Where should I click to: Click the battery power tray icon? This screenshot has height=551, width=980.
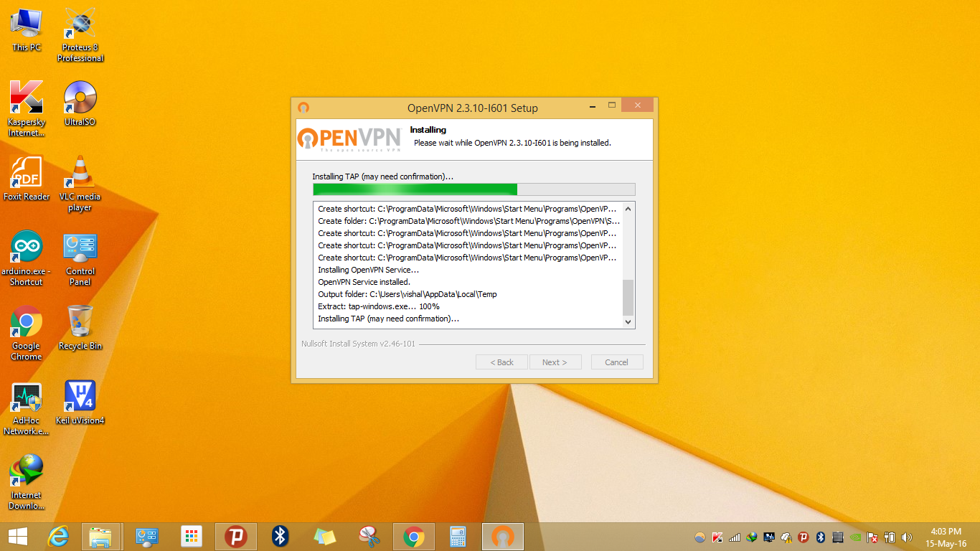(890, 537)
